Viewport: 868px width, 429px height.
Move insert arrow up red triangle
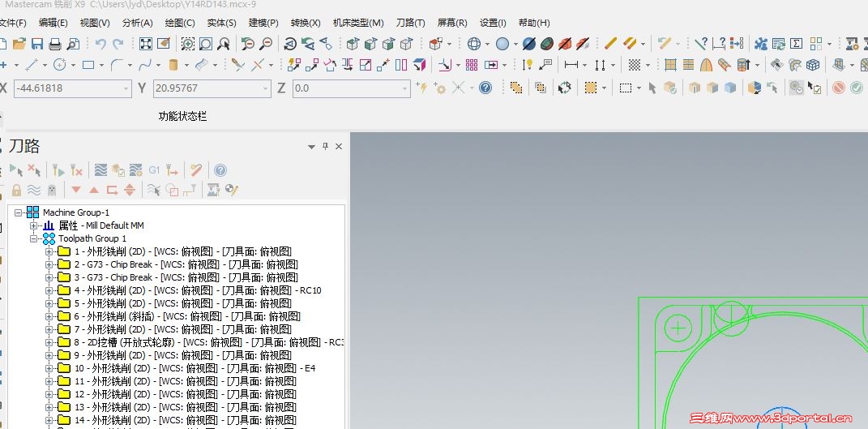click(94, 190)
